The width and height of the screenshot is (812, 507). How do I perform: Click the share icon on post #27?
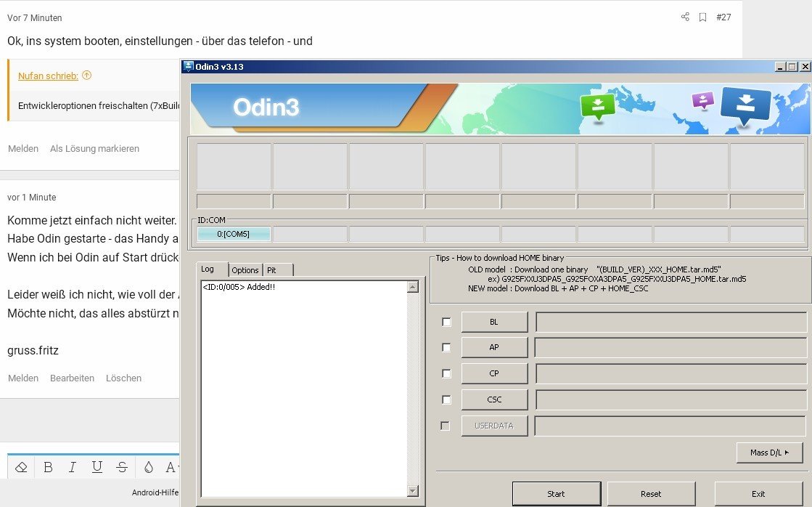tap(685, 17)
